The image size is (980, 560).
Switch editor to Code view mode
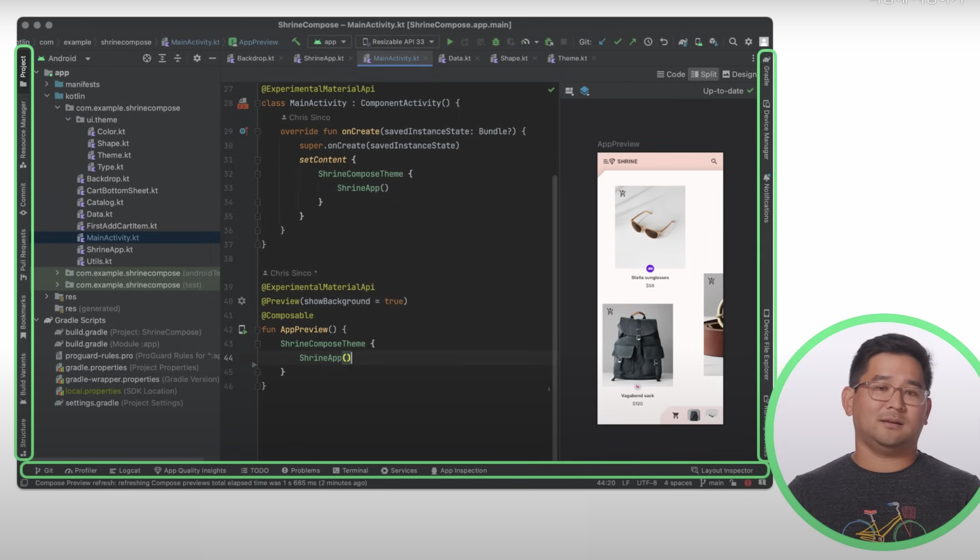tap(671, 74)
